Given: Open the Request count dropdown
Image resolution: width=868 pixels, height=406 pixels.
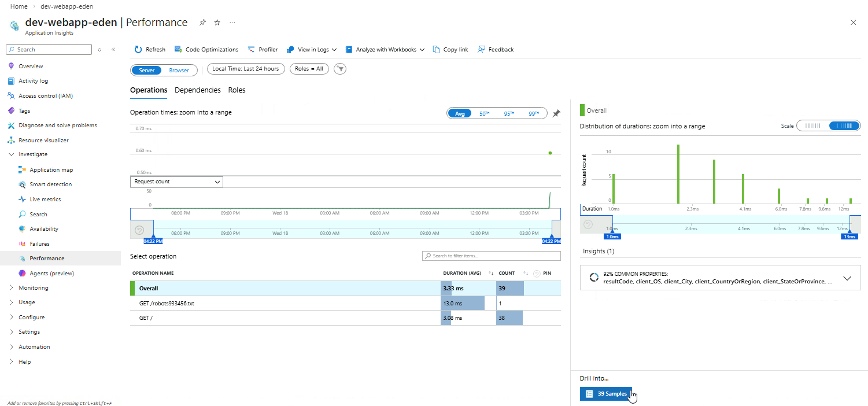Looking at the screenshot, I should [x=176, y=182].
